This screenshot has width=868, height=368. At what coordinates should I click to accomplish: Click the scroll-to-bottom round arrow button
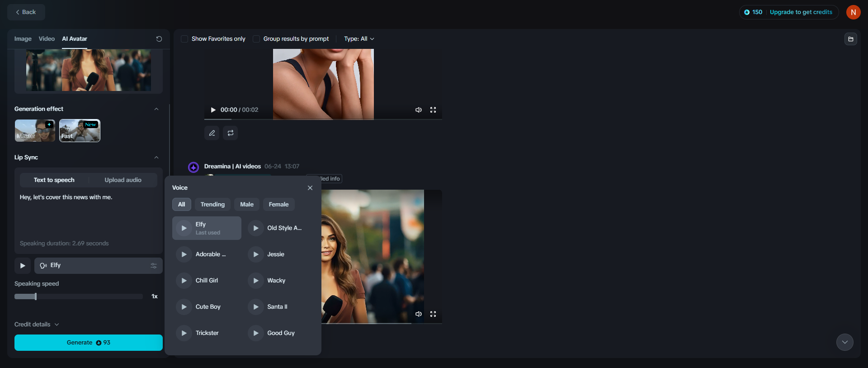[x=845, y=342]
